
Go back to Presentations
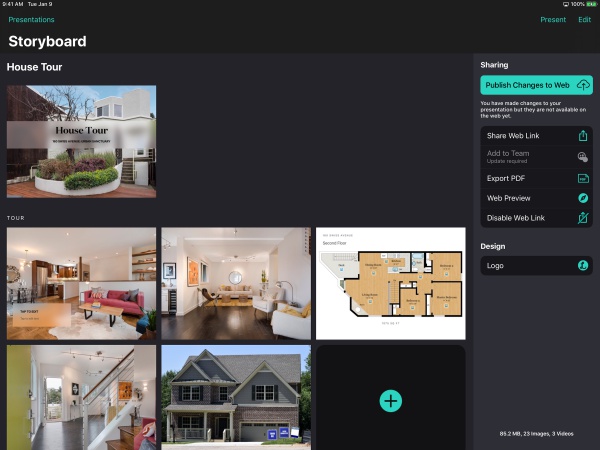[31, 20]
